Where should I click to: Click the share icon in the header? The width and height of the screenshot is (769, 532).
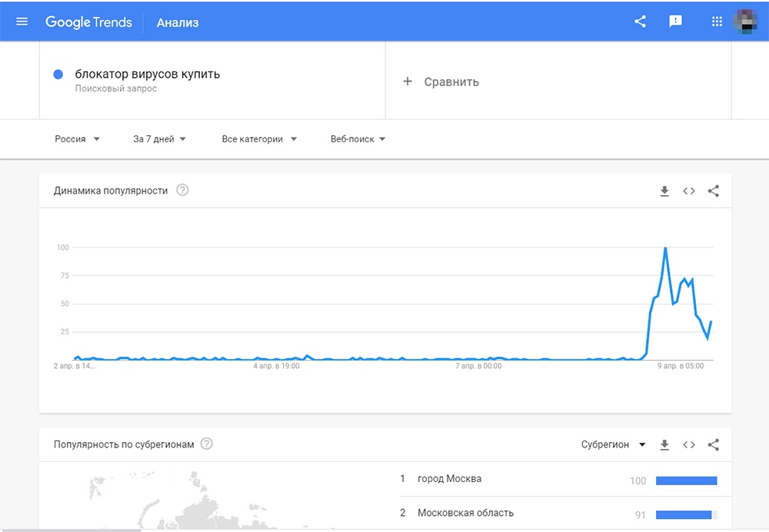tap(640, 22)
